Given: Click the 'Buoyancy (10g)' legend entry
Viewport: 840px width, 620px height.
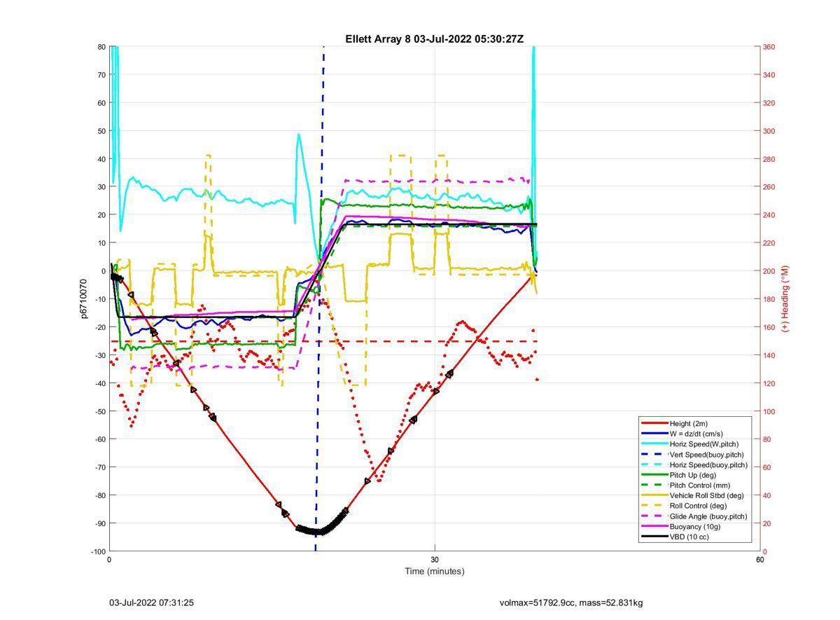Looking at the screenshot, I should [x=695, y=526].
